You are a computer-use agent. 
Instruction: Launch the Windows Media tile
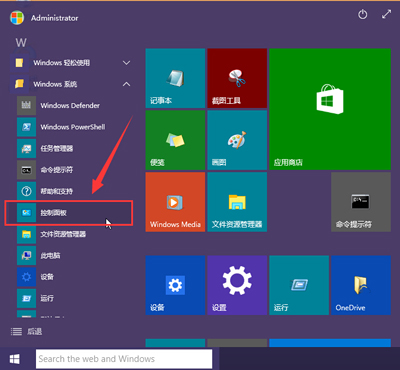(x=175, y=202)
